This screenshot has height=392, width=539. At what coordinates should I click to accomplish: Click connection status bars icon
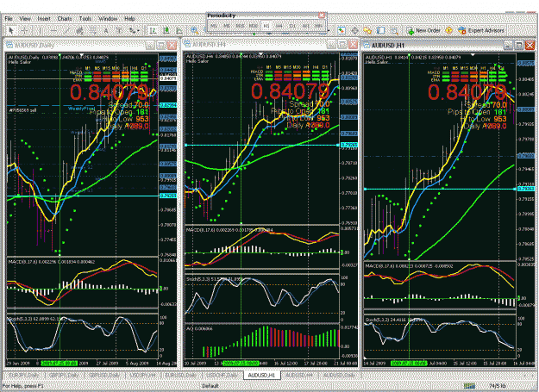pos(469,386)
